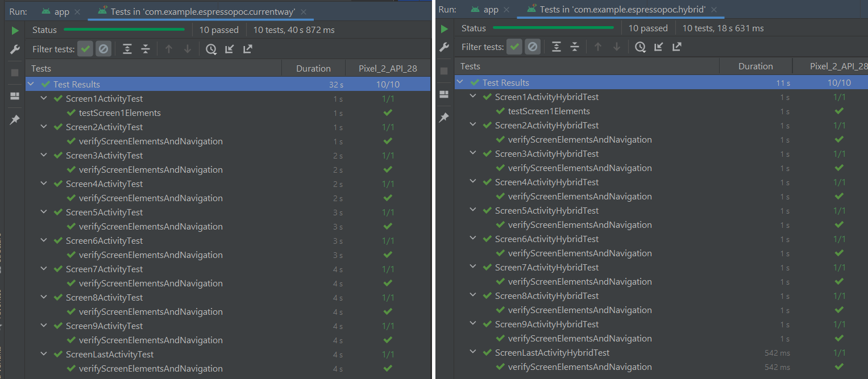Collapse the Screen1ActivityTest node
Image resolution: width=868 pixels, height=379 pixels.
point(44,98)
